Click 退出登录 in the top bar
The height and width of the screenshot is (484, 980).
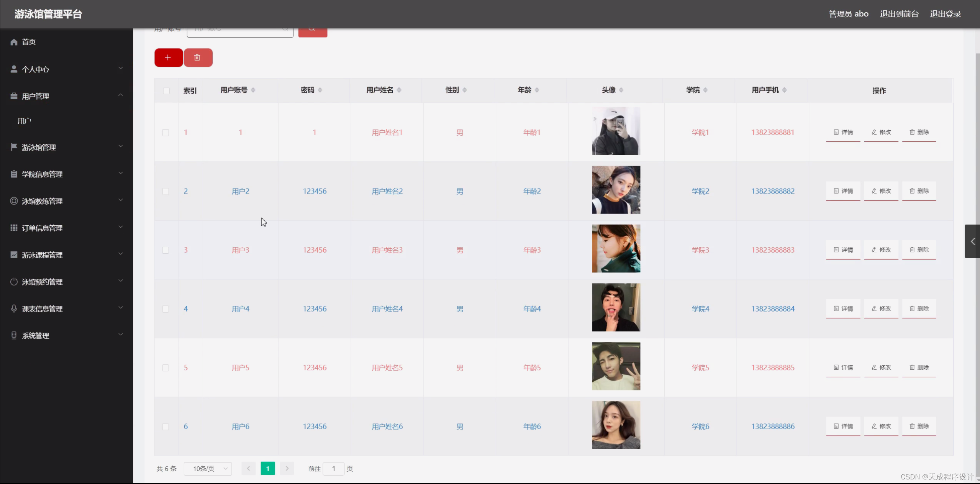click(x=945, y=14)
